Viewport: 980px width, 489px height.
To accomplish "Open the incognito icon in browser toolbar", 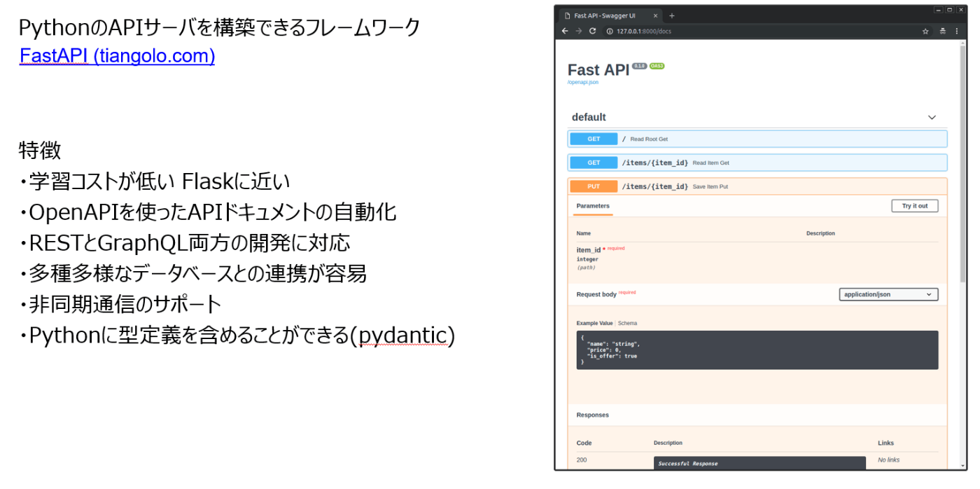I will click(942, 31).
